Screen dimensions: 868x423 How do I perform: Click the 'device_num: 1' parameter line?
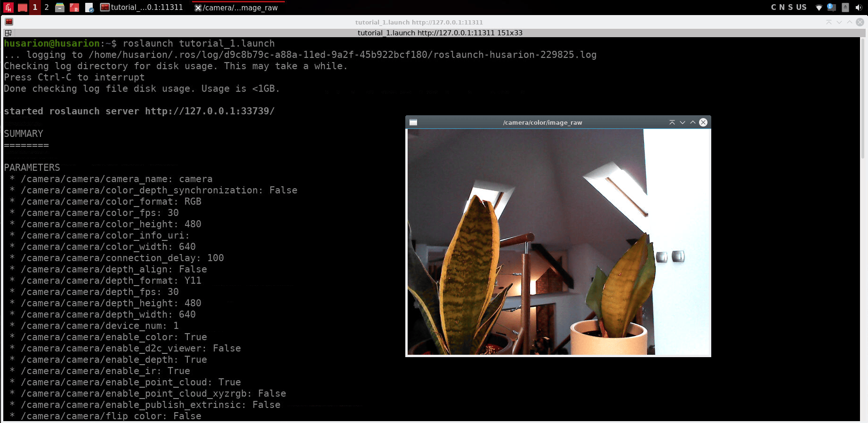[x=94, y=326]
